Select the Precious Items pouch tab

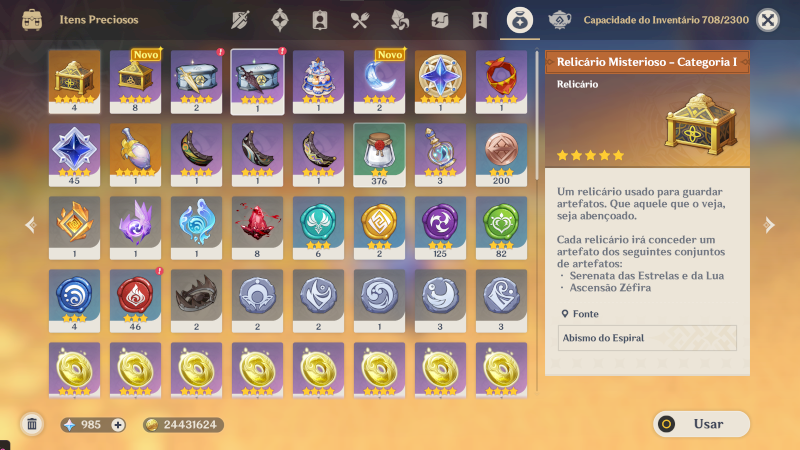click(519, 20)
